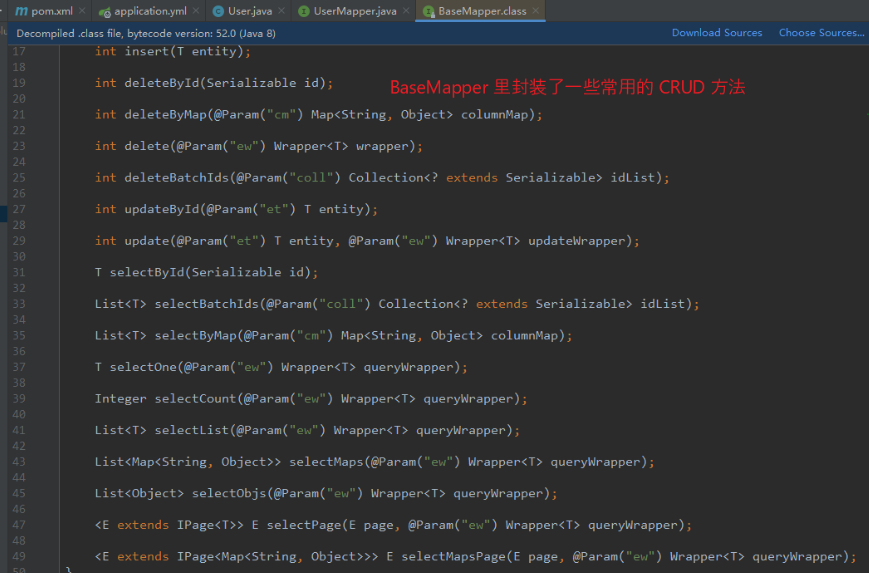Click the updateById method name
This screenshot has height=573, width=869.
[x=161, y=209]
